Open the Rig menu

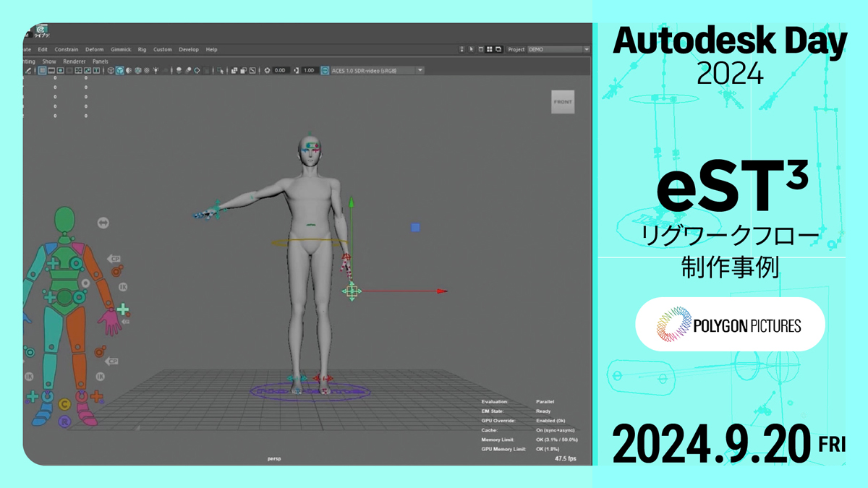coord(142,49)
